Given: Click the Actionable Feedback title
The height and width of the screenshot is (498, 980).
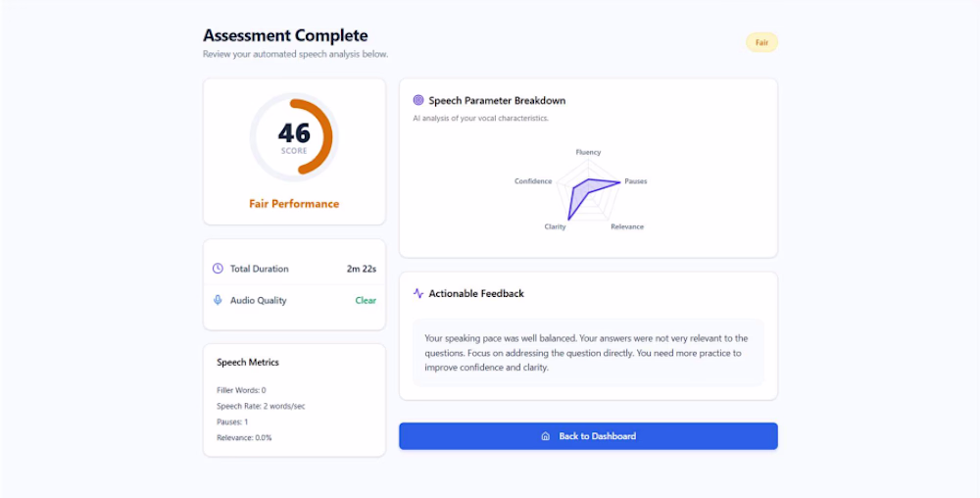Looking at the screenshot, I should tap(476, 294).
